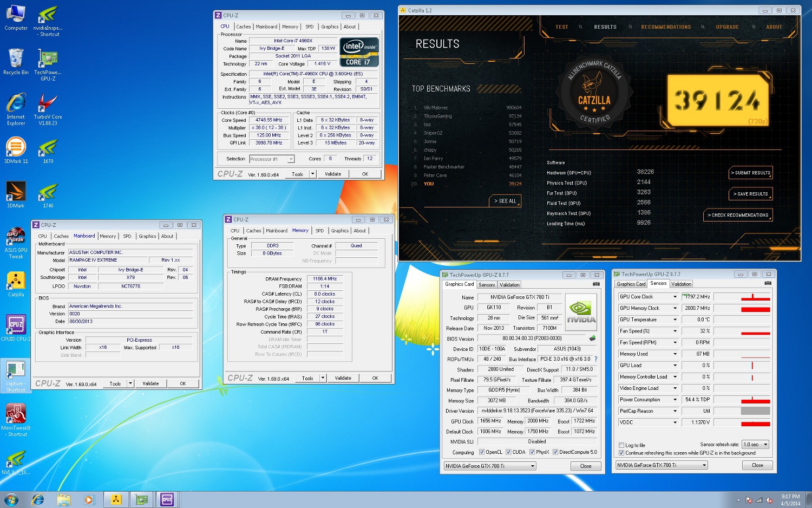Open the Computer desktop icon
Viewport: 812px width, 508px height.
pyautogui.click(x=16, y=18)
